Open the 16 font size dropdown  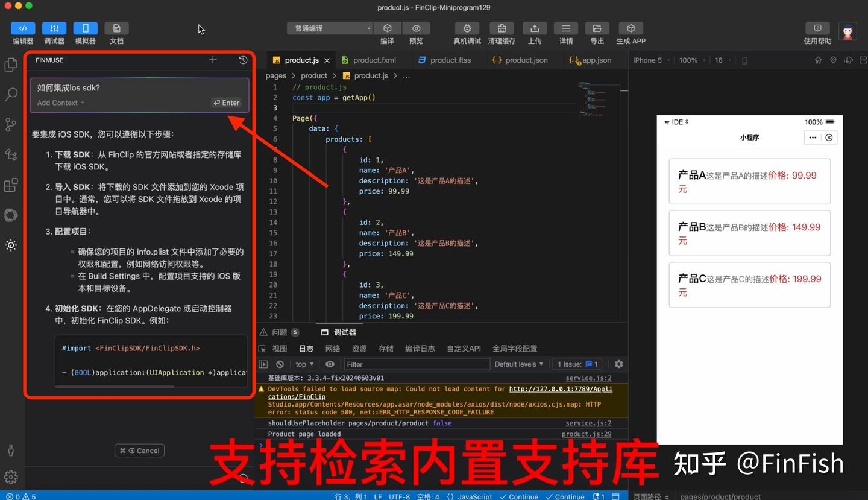tap(722, 60)
